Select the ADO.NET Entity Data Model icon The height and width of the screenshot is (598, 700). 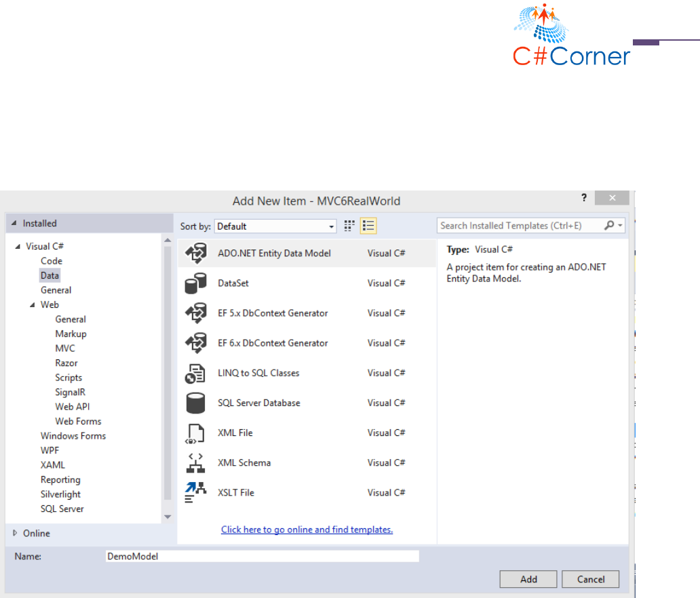[196, 253]
